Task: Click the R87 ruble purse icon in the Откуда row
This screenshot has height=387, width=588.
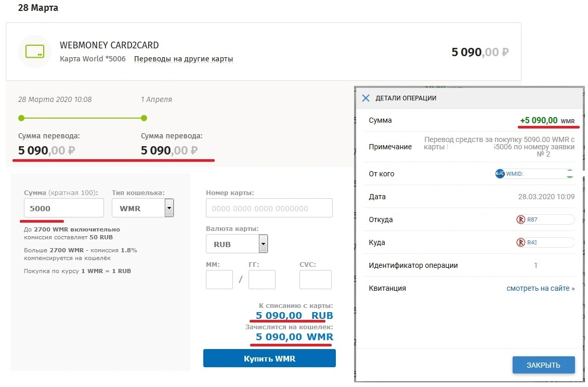Action: 521,220
